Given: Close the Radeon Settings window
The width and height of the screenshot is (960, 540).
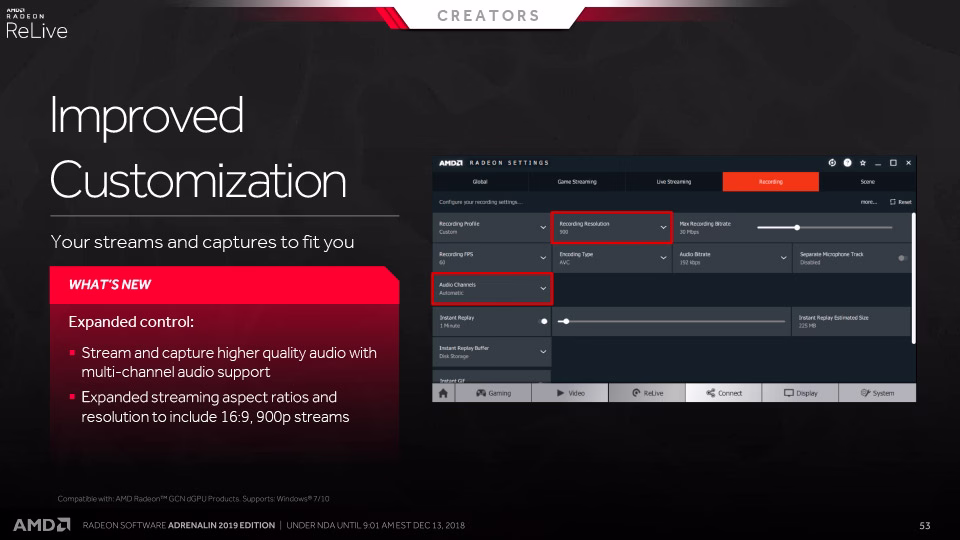Looking at the screenshot, I should click(x=909, y=163).
